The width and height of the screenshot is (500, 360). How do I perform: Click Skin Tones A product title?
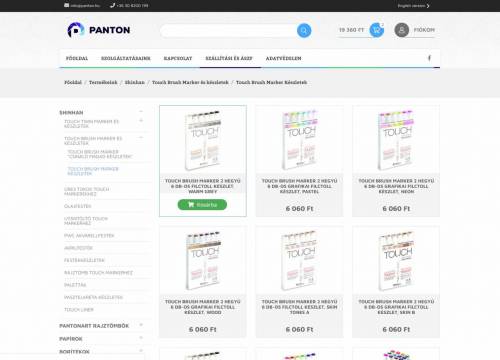299,307
